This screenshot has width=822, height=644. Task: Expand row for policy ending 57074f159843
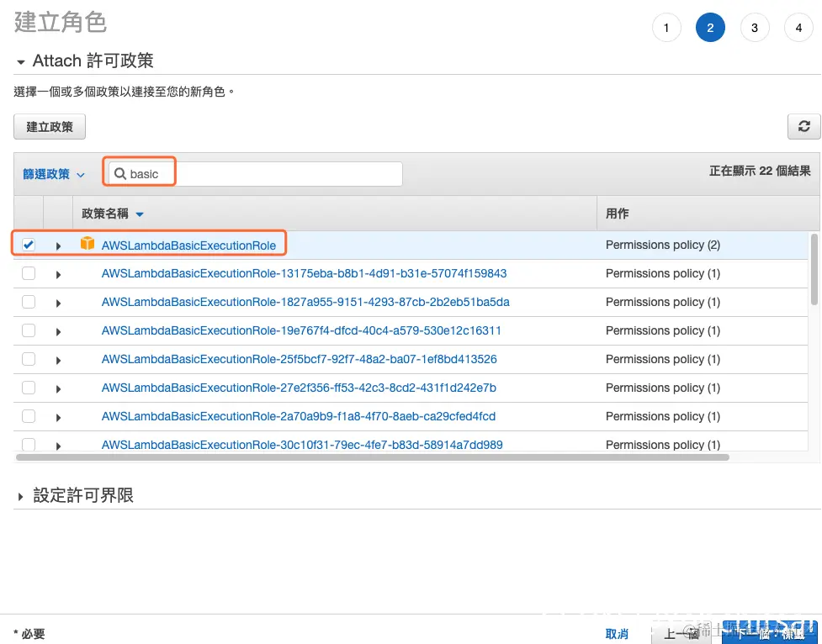[58, 275]
